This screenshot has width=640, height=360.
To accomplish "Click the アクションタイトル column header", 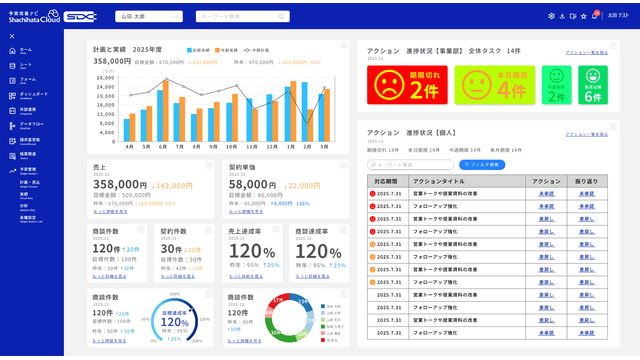I will (467, 181).
